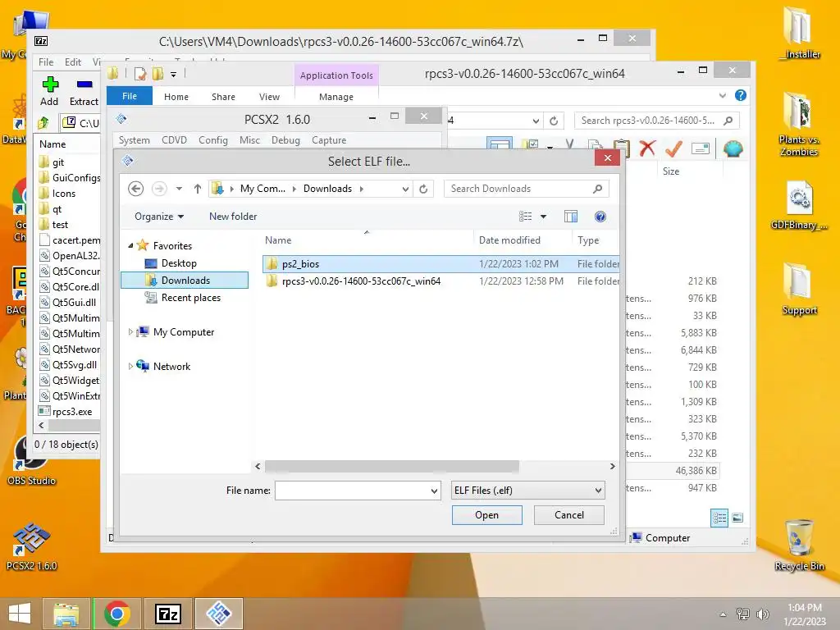840x630 pixels.
Task: Go up one folder level in dialog
Action: click(x=198, y=189)
